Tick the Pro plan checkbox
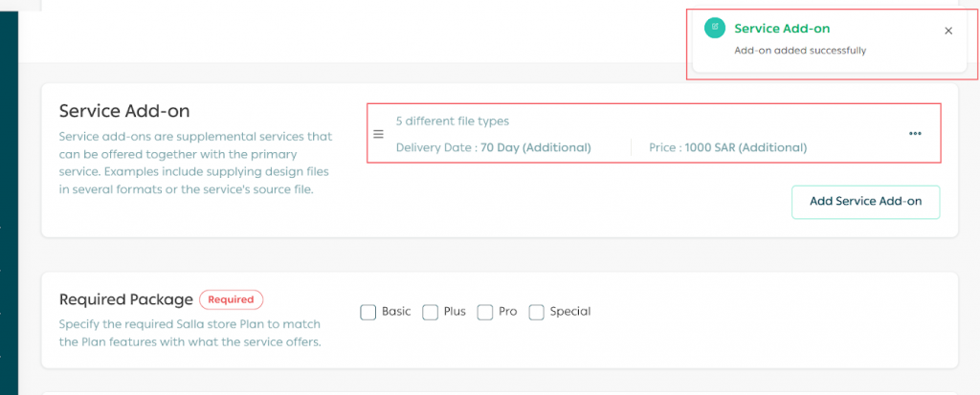 click(485, 312)
